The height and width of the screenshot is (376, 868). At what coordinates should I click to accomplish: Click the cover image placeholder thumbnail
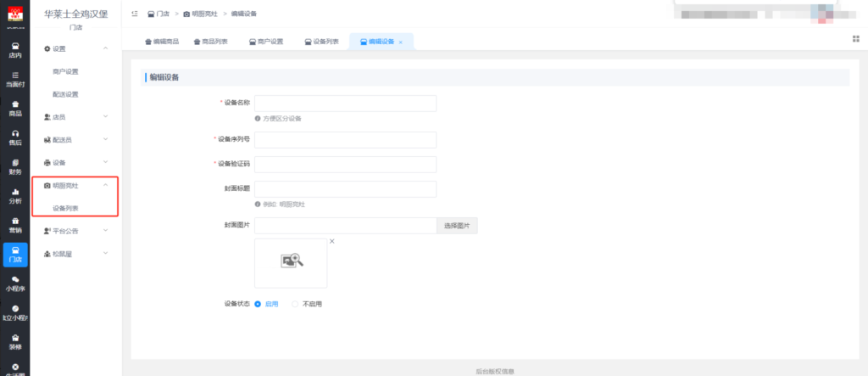(x=291, y=263)
